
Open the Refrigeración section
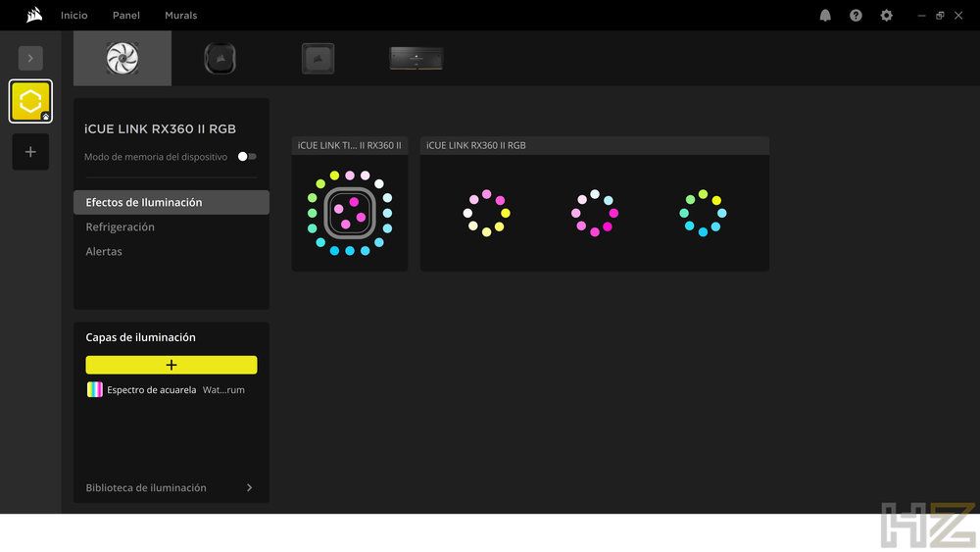[x=120, y=226]
